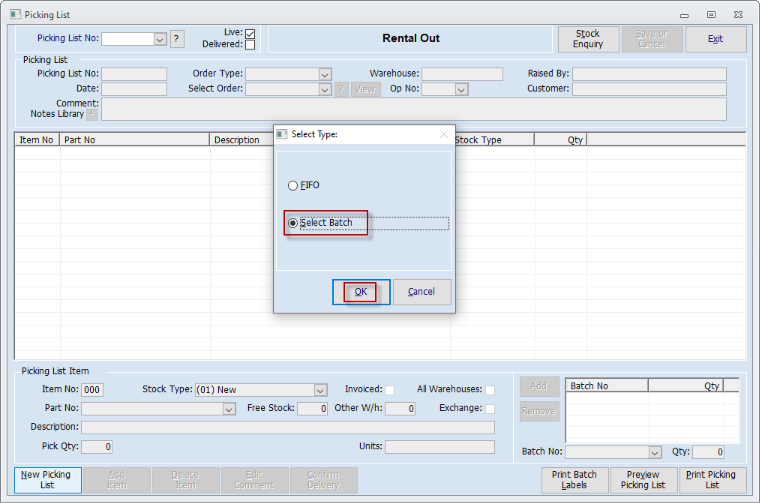The width and height of the screenshot is (760, 503).
Task: Open the top Picking List No dropdown
Action: click(160, 39)
